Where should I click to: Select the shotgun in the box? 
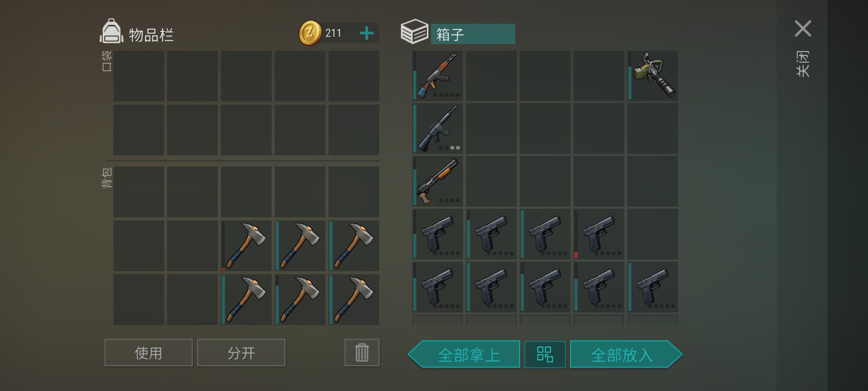point(438,181)
